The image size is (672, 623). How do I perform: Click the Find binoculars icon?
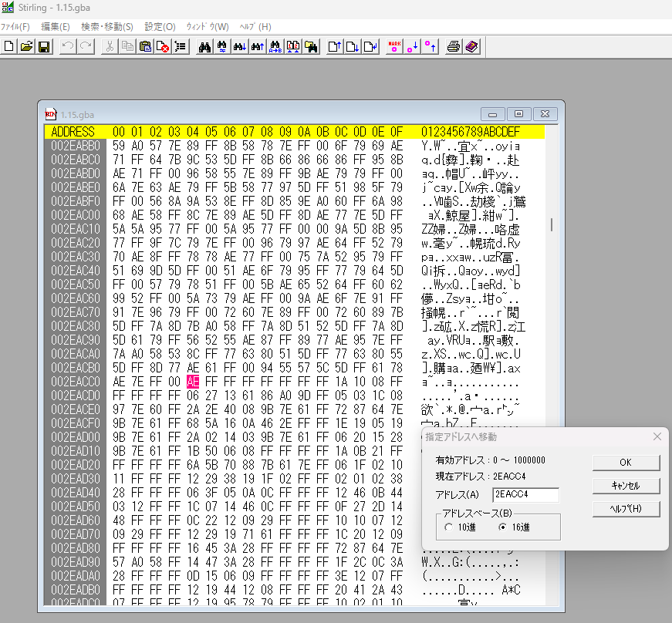204,46
